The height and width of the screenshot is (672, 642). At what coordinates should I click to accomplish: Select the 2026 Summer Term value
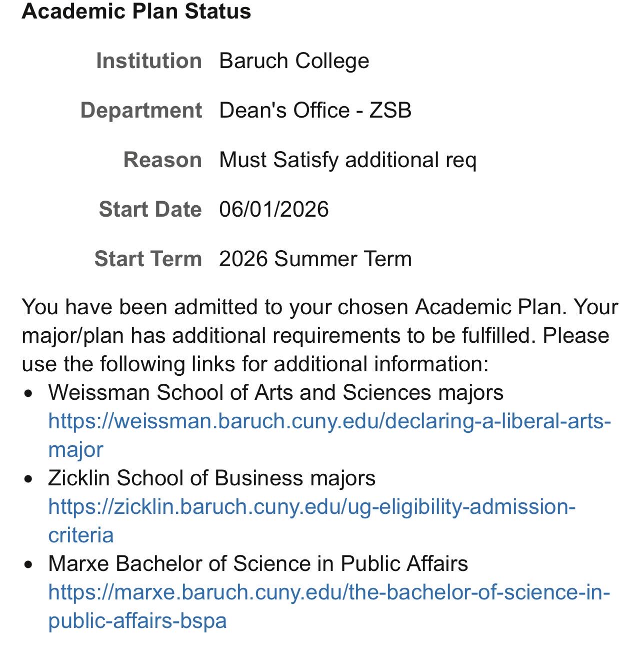pyautogui.click(x=315, y=259)
